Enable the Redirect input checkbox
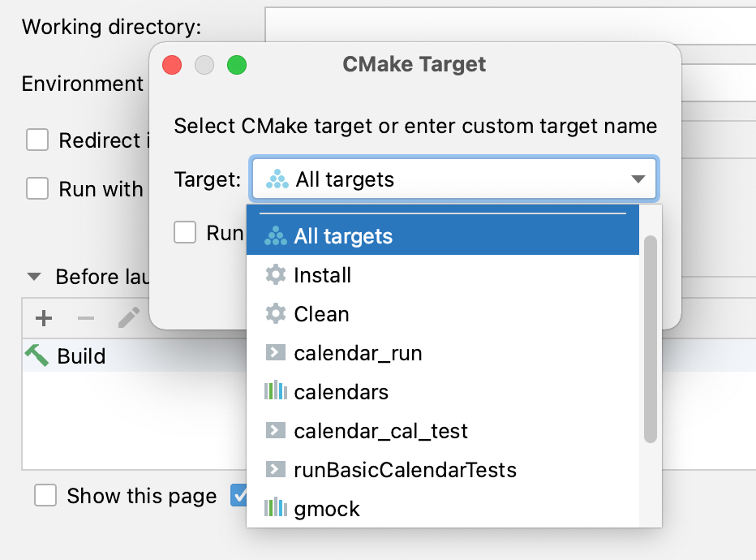 pos(37,140)
